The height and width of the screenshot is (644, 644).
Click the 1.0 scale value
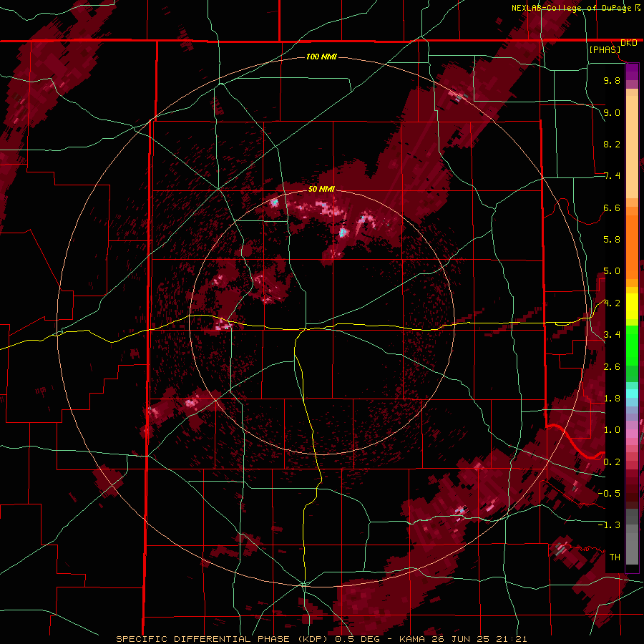(x=612, y=430)
